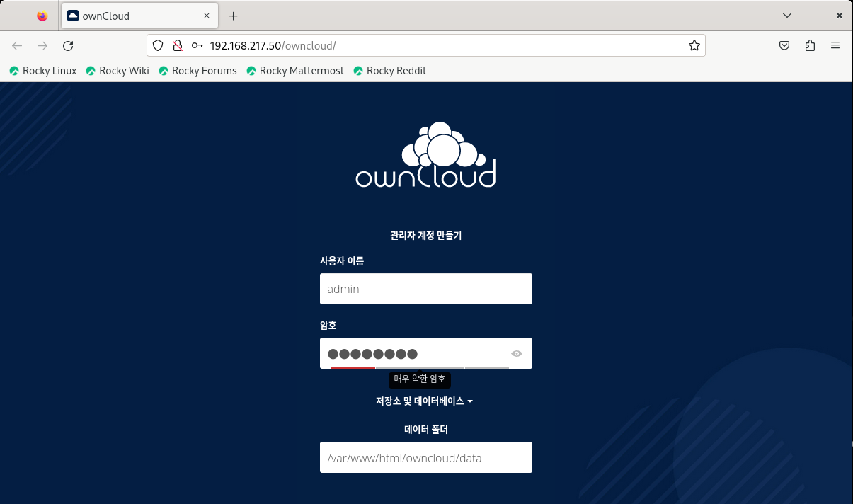This screenshot has height=504, width=853.
Task: Click the password strength meter bar
Action: point(420,367)
